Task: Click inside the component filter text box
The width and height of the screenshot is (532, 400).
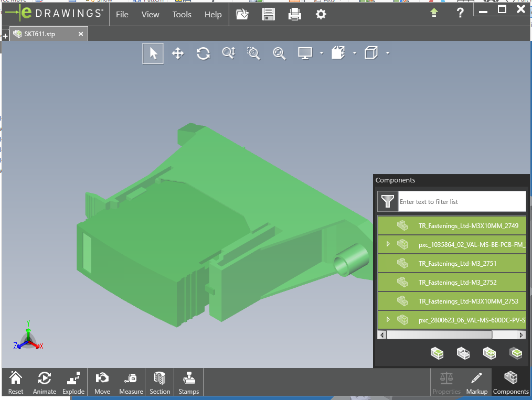Action: [x=462, y=201]
